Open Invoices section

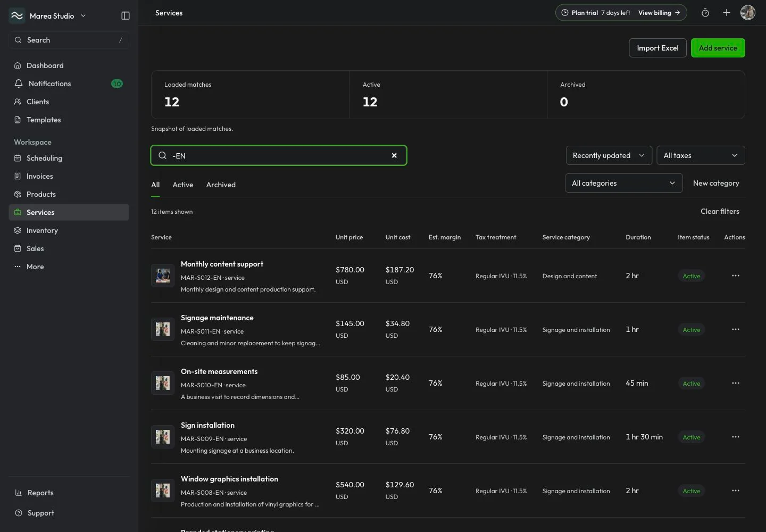[69, 176]
